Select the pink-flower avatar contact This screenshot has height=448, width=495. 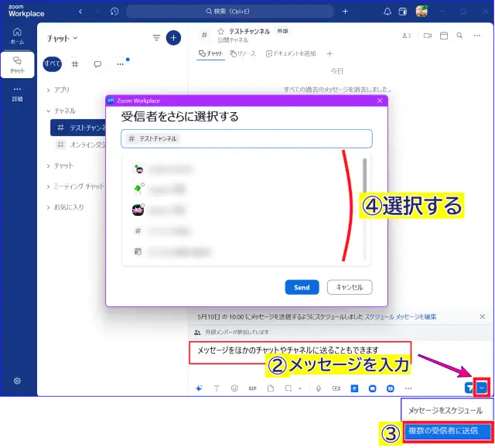[241, 210]
